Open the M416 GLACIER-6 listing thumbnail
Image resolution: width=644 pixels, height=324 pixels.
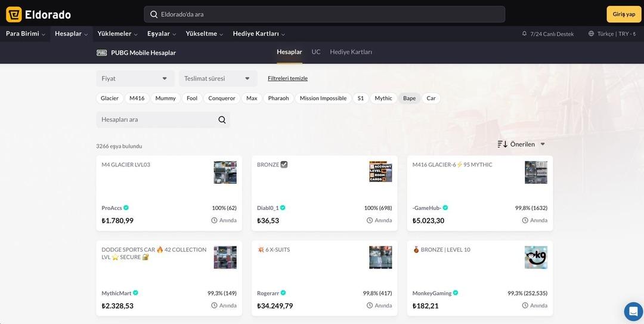pos(535,172)
